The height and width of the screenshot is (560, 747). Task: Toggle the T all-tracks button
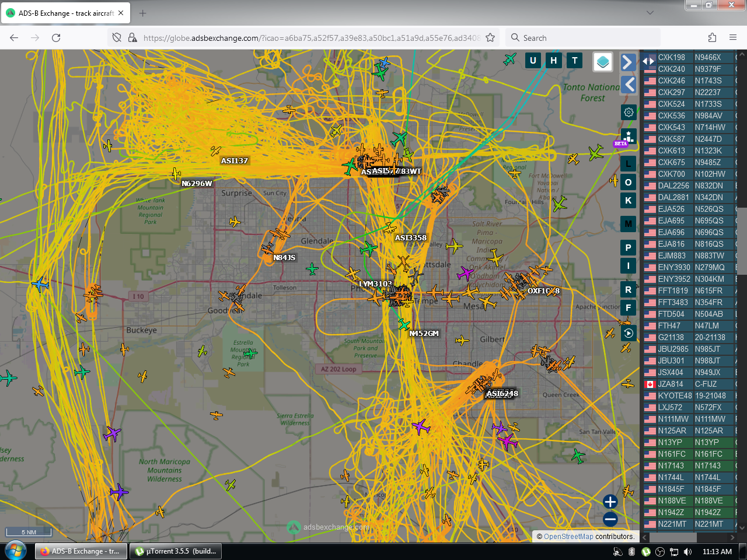click(575, 60)
